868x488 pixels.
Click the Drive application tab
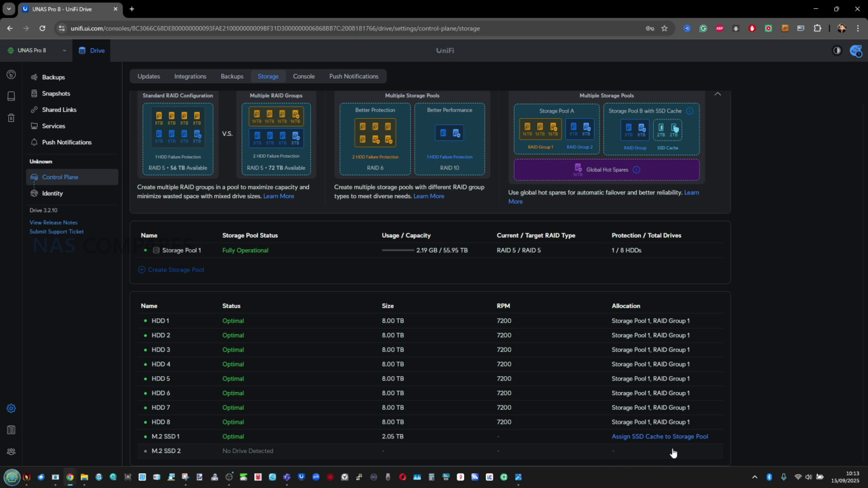coord(92,50)
